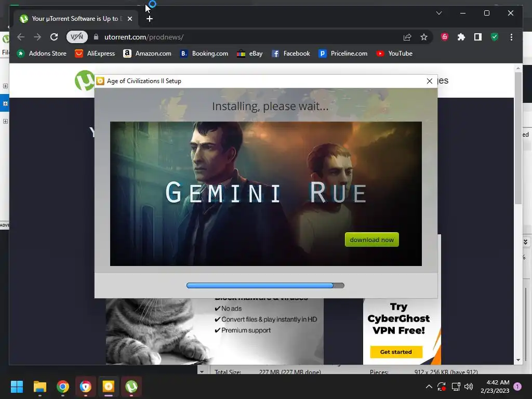Viewport: 532px width, 399px height.
Task: Open the colorful shield browser in taskbar
Action: [86, 387]
